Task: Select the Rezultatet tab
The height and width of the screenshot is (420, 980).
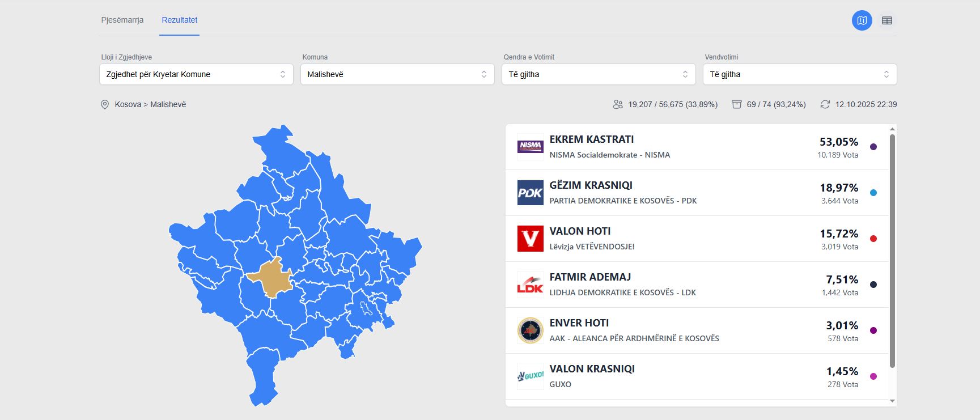Action: (x=180, y=20)
